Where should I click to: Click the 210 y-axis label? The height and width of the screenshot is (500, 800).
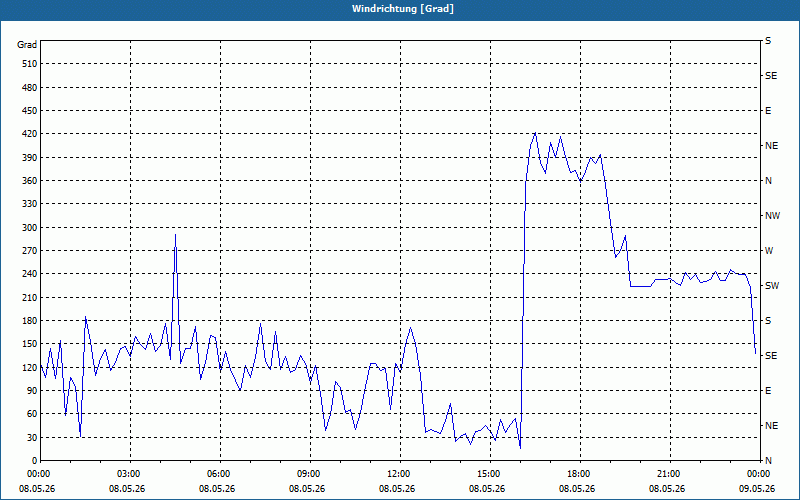point(30,297)
